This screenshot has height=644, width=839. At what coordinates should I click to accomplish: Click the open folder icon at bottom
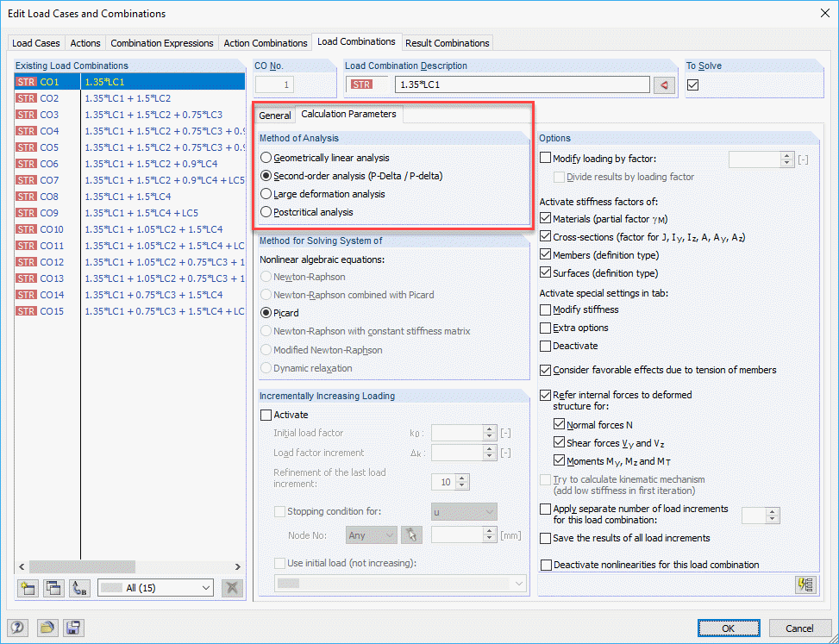click(x=47, y=628)
